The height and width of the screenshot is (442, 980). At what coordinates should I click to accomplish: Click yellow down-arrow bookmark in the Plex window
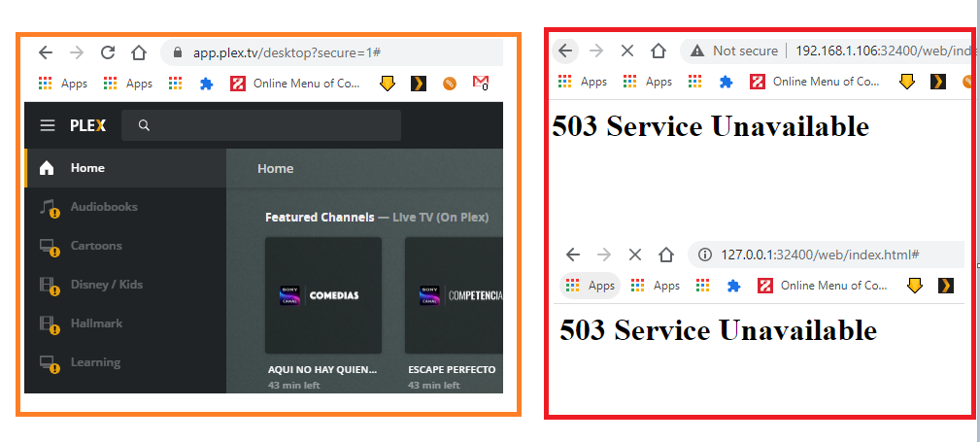(388, 84)
